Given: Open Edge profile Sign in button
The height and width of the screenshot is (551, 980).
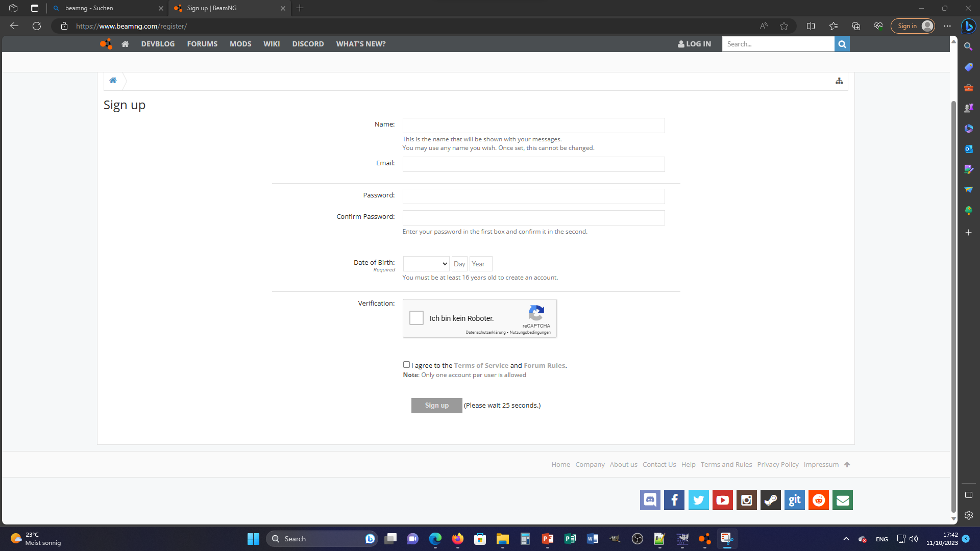Looking at the screenshot, I should [x=913, y=26].
